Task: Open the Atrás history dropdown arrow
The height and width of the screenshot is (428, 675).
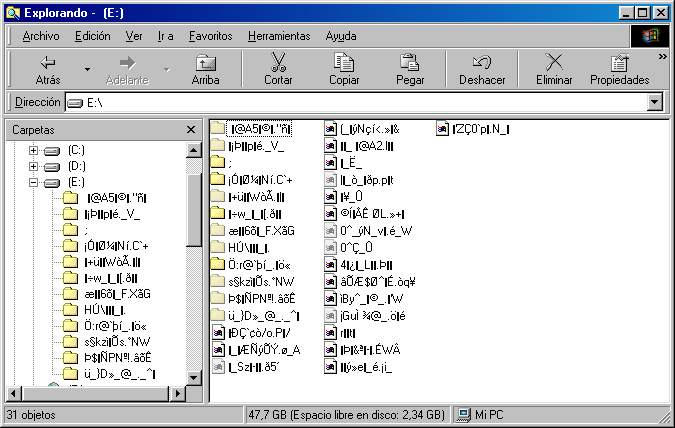Action: pyautogui.click(x=87, y=69)
